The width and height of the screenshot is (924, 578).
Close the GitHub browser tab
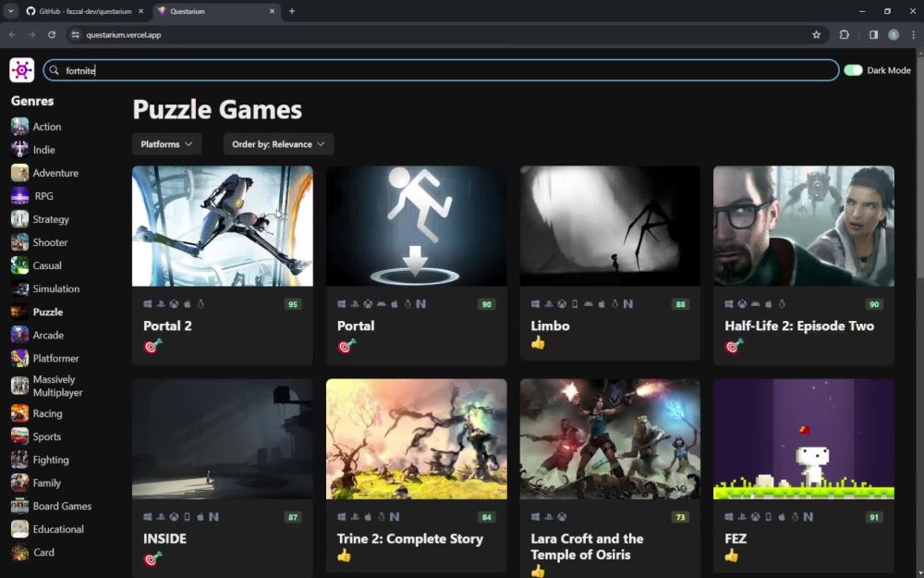pos(140,11)
